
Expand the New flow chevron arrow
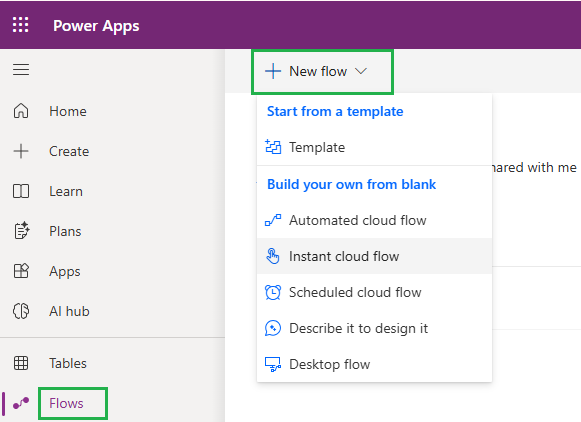[361, 71]
